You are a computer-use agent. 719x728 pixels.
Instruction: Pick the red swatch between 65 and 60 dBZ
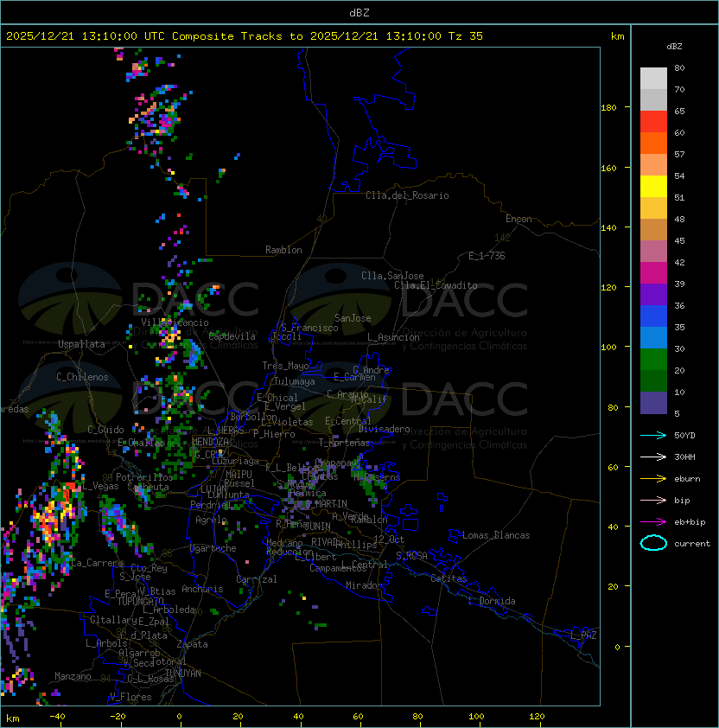653,122
